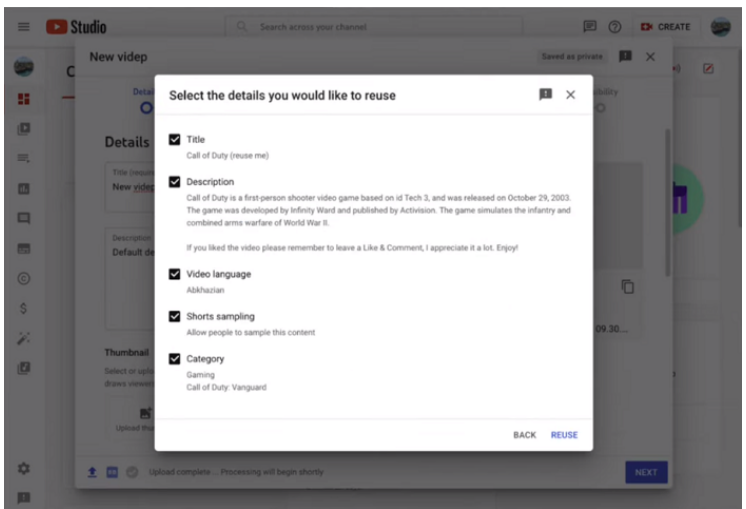Open the Analytics sidebar icon
The image size is (746, 509).
(23, 189)
